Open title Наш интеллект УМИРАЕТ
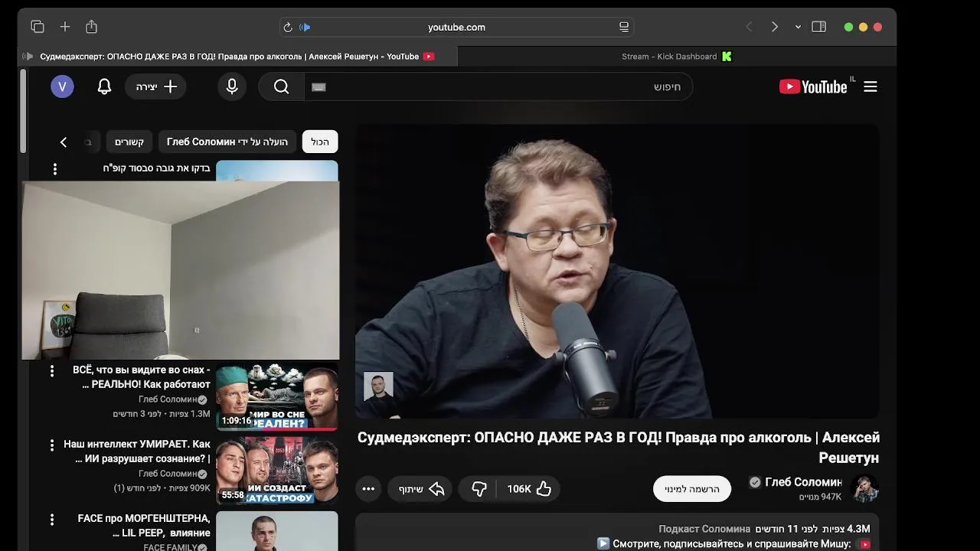 tap(137, 451)
